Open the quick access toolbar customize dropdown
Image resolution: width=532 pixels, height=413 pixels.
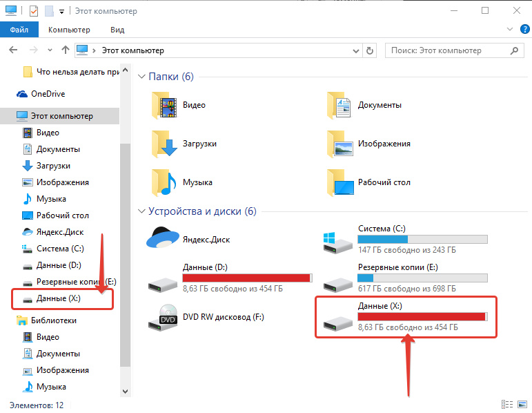coord(61,12)
